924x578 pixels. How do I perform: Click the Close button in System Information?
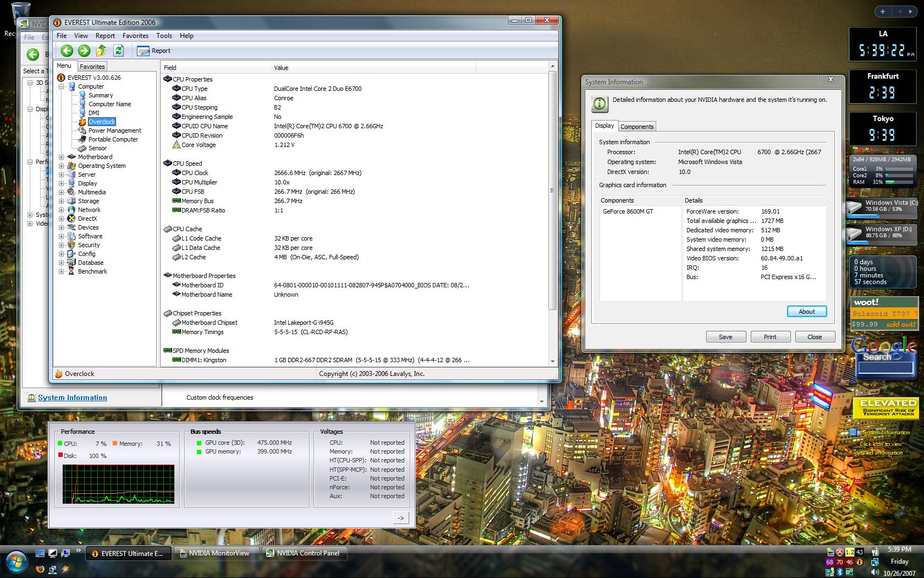coord(815,337)
